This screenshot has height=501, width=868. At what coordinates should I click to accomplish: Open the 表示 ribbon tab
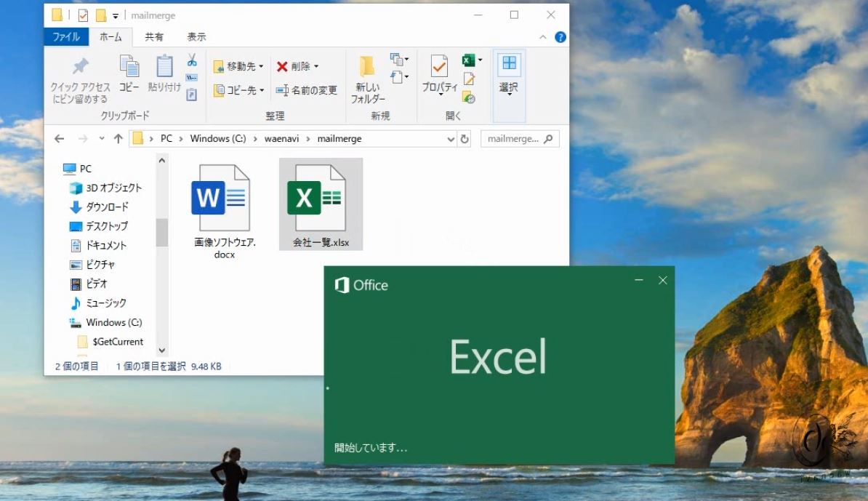tap(196, 36)
